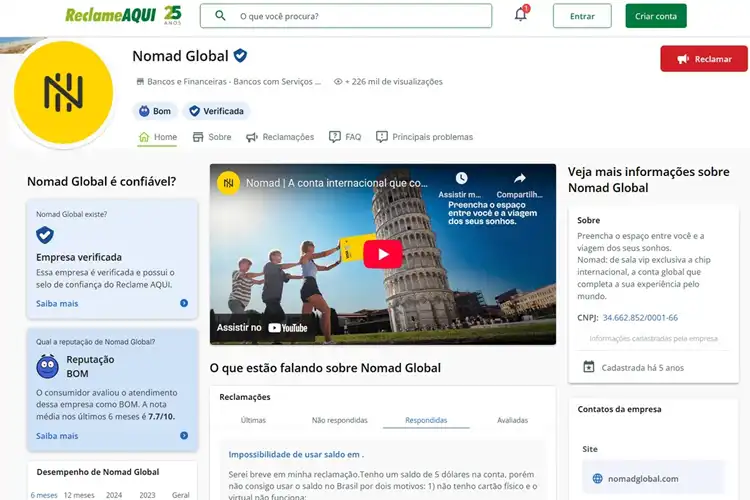
Task: Select 6 meses performance period
Action: [x=44, y=495]
